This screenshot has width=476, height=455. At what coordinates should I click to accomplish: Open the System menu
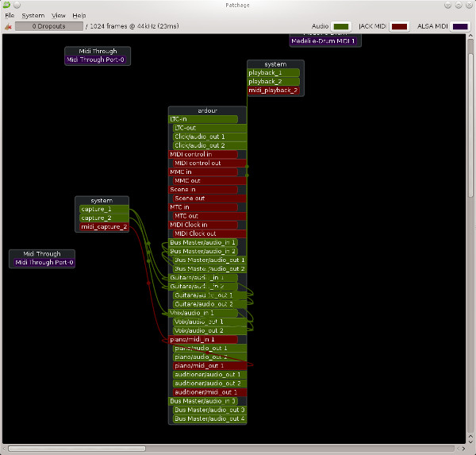click(x=33, y=15)
